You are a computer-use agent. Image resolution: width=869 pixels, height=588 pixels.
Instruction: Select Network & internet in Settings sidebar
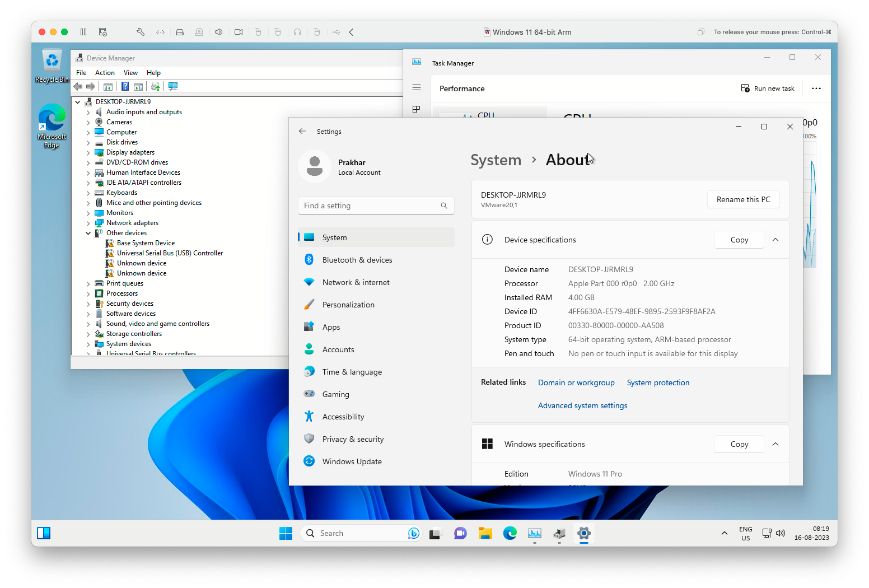tap(376, 282)
